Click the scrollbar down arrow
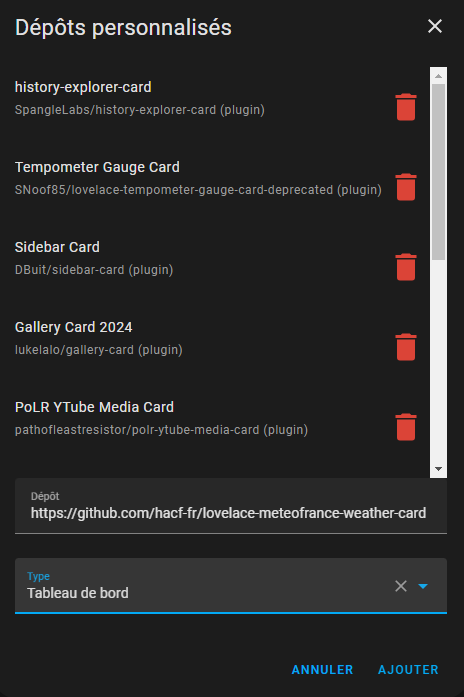The width and height of the screenshot is (464, 697). (438, 469)
